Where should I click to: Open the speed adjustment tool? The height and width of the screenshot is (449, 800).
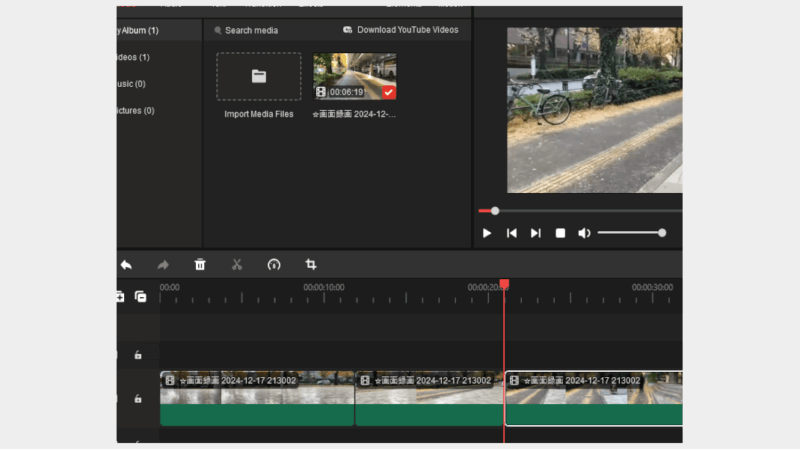click(x=274, y=264)
